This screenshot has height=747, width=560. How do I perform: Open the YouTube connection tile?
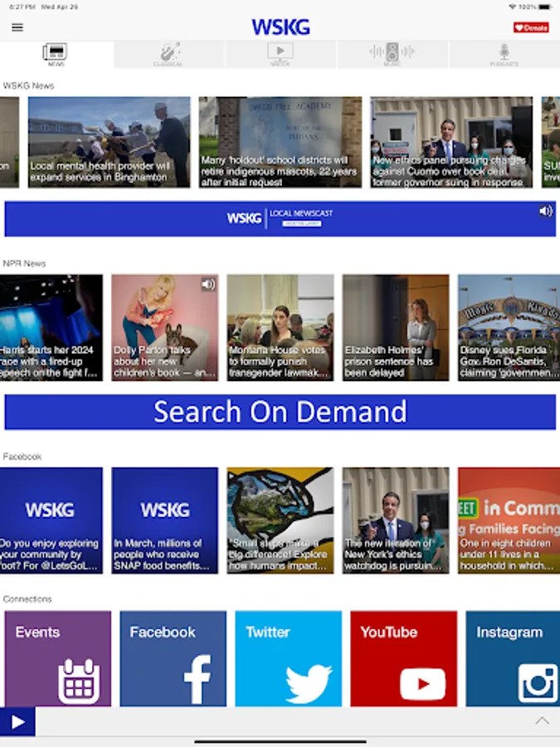click(403, 658)
